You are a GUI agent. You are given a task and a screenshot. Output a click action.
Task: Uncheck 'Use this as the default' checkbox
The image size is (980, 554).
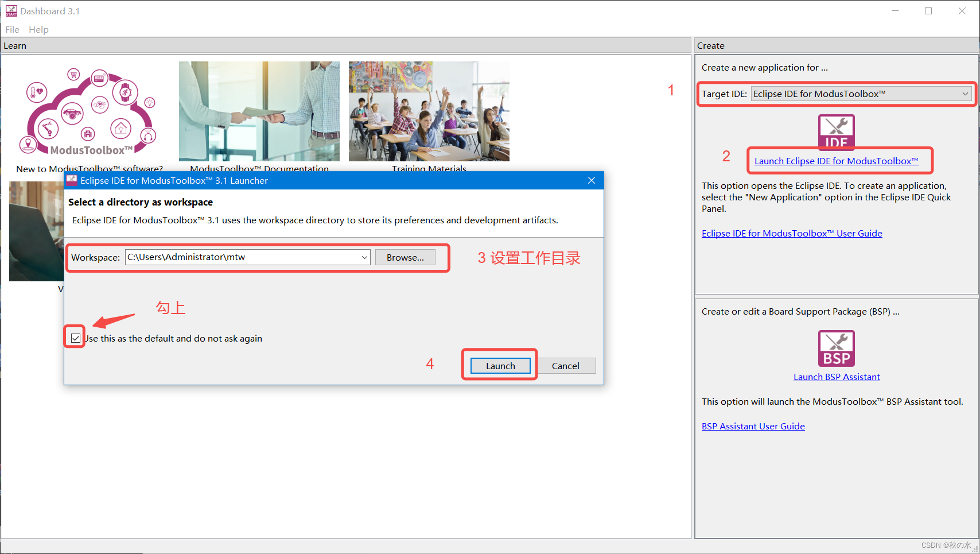click(76, 338)
